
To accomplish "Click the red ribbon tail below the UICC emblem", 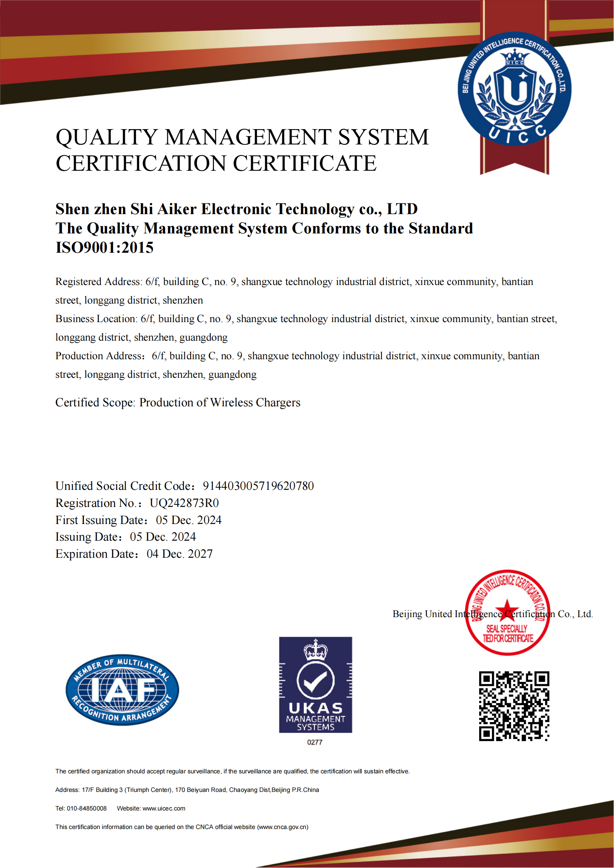I will 514,159.
